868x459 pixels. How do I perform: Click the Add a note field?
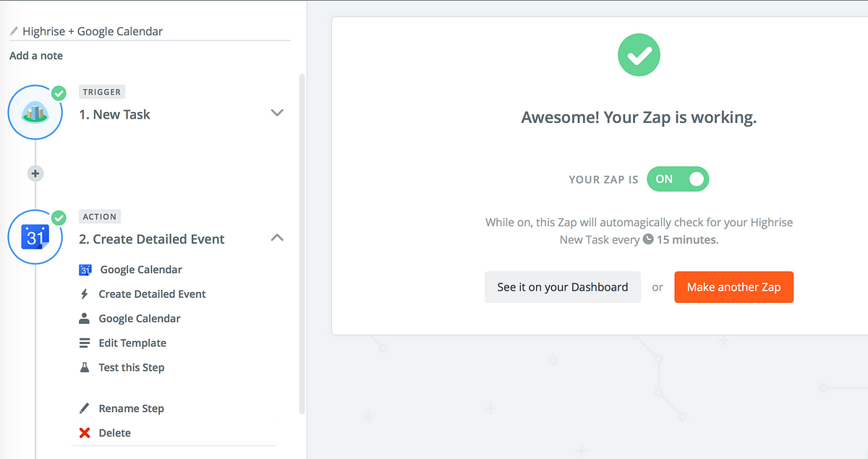tap(36, 56)
